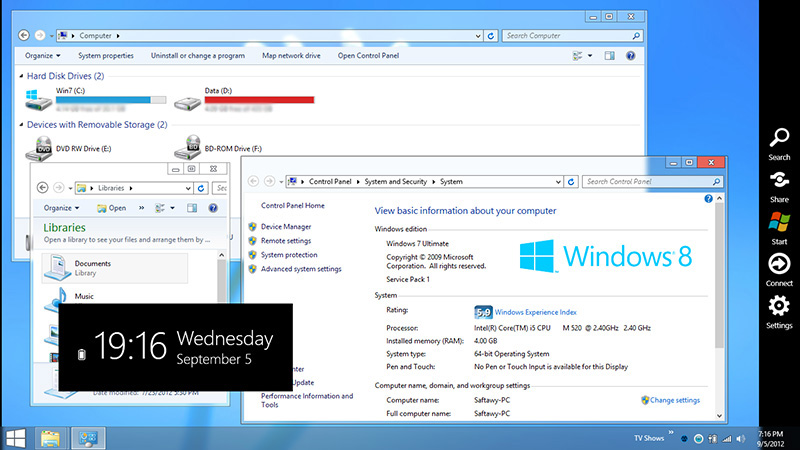Select the Data (D:) drive icon
Image resolution: width=800 pixels, height=450 pixels.
187,103
